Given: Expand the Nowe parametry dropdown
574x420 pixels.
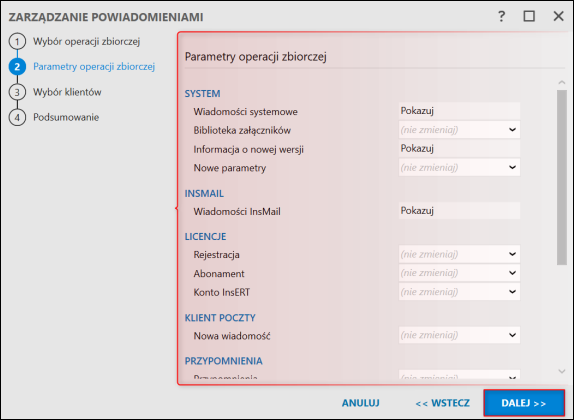Looking at the screenshot, I should [x=459, y=167].
